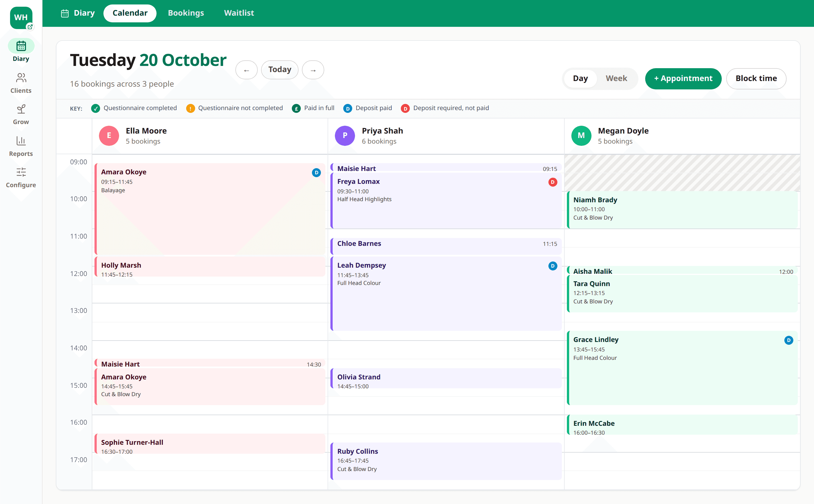Open Leah Dempsey's Full Head Colour booking
Screen dimensions: 814x504
446,294
